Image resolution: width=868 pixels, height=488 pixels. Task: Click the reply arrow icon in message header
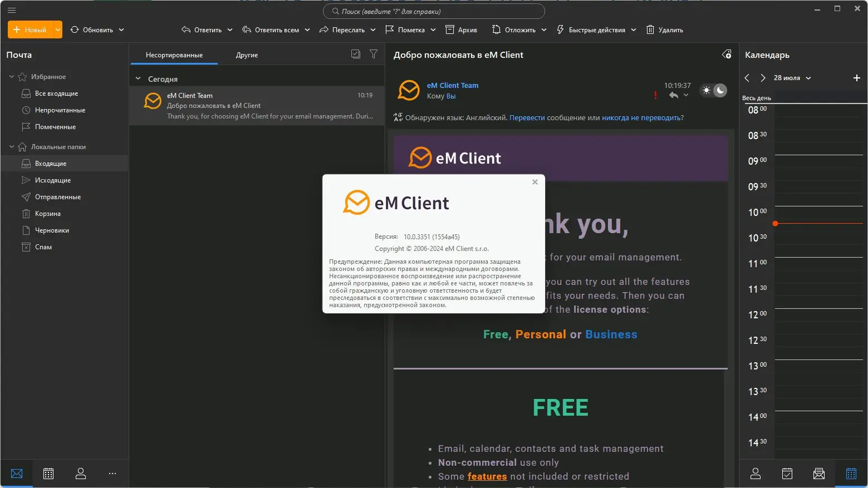point(674,95)
